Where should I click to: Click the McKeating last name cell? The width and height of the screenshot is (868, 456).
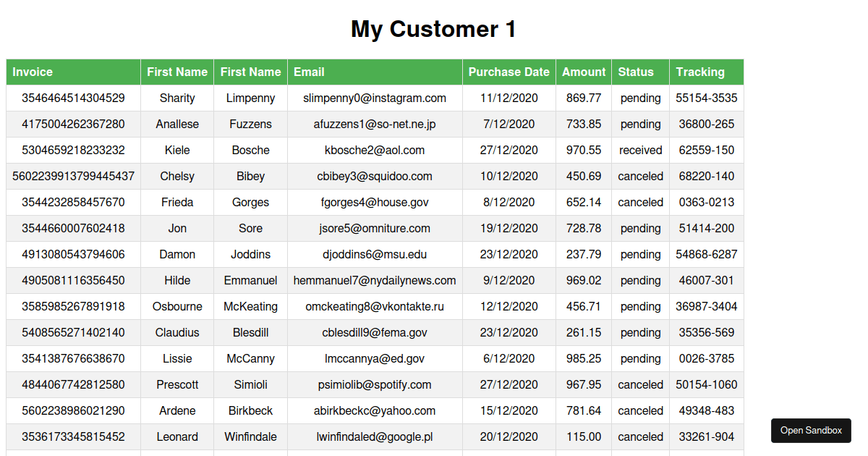[250, 307]
